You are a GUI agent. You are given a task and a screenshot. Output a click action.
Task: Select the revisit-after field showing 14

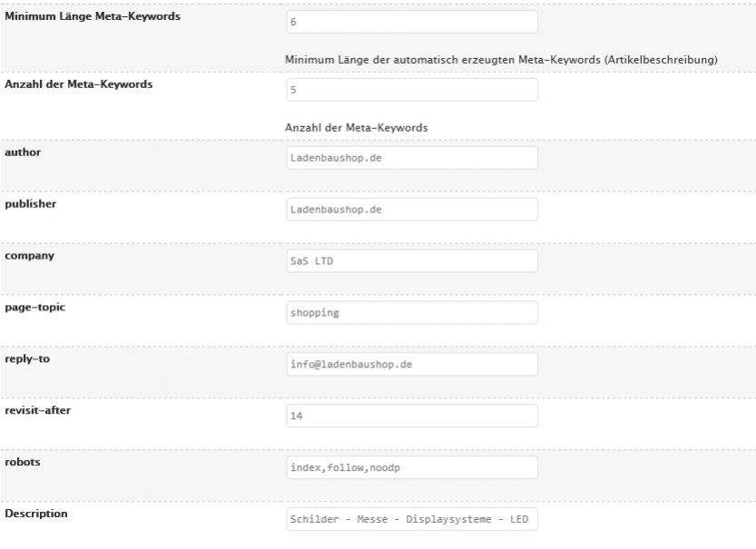click(x=411, y=417)
